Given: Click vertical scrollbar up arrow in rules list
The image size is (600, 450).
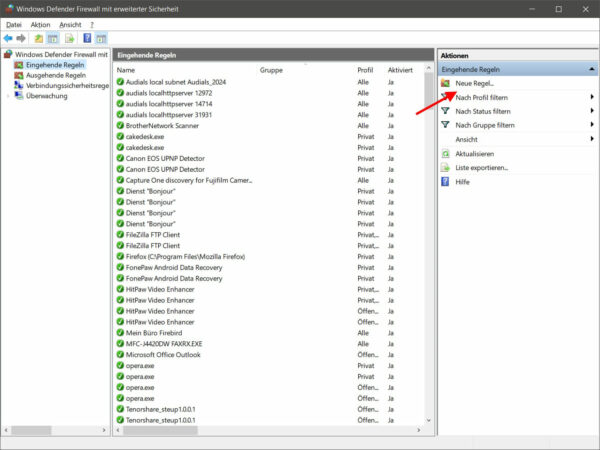Looking at the screenshot, I should (x=429, y=68).
